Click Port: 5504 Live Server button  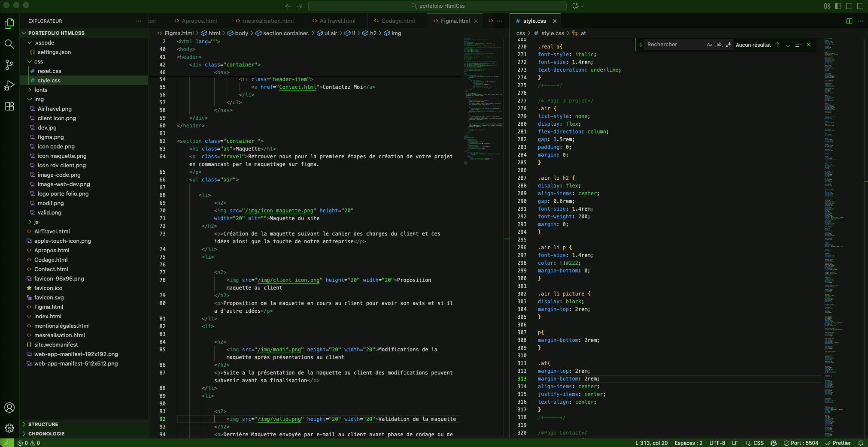click(x=801, y=443)
